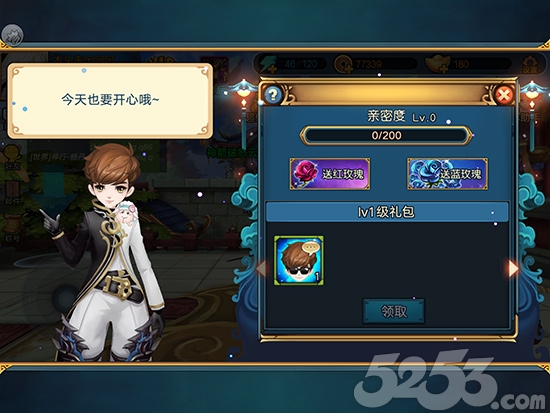The image size is (550, 413).
Task: Click the gray round avatar badge icon
Action: 13,35
